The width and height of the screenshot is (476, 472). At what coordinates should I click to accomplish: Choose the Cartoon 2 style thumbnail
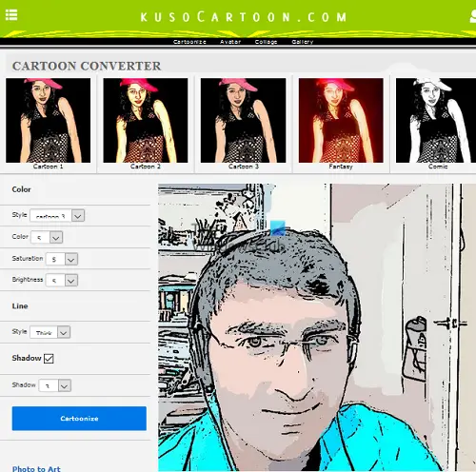point(146,121)
